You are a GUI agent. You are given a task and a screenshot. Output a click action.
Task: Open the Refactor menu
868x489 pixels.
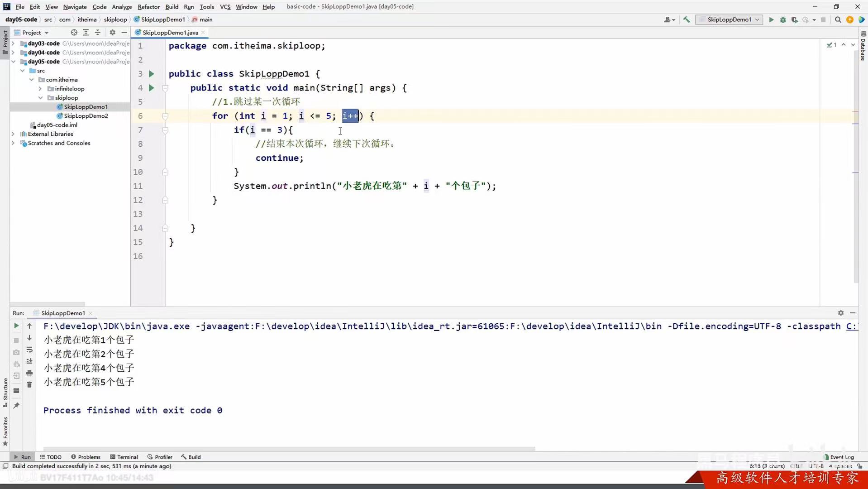click(x=149, y=7)
